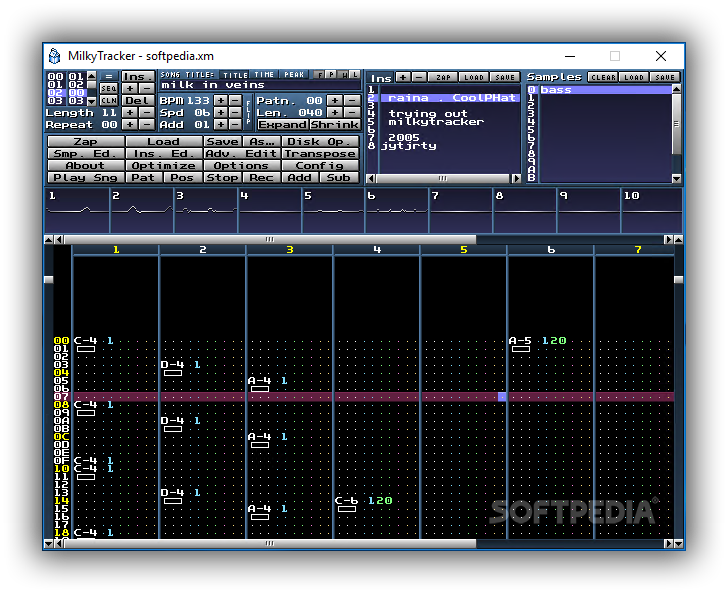Decrease the Patn. number
Viewport: 728px width, 593px height.
(352, 100)
